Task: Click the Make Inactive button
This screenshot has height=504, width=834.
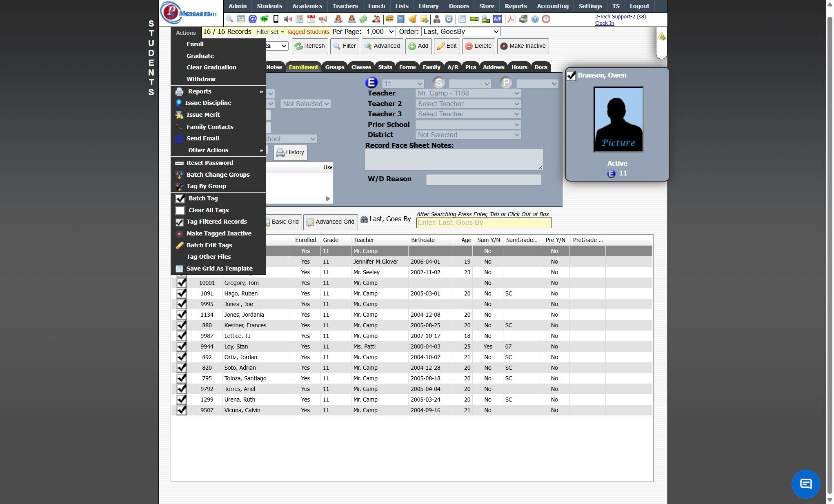Action: pos(523,46)
